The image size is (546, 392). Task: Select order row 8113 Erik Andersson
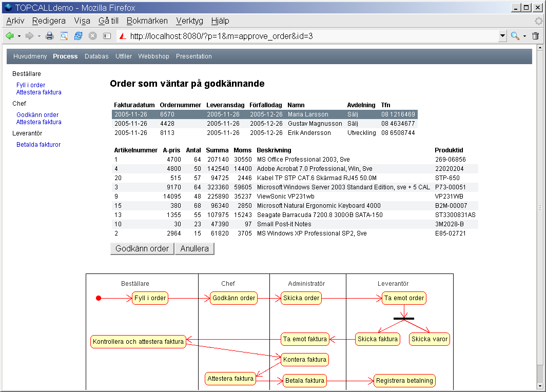(265, 133)
